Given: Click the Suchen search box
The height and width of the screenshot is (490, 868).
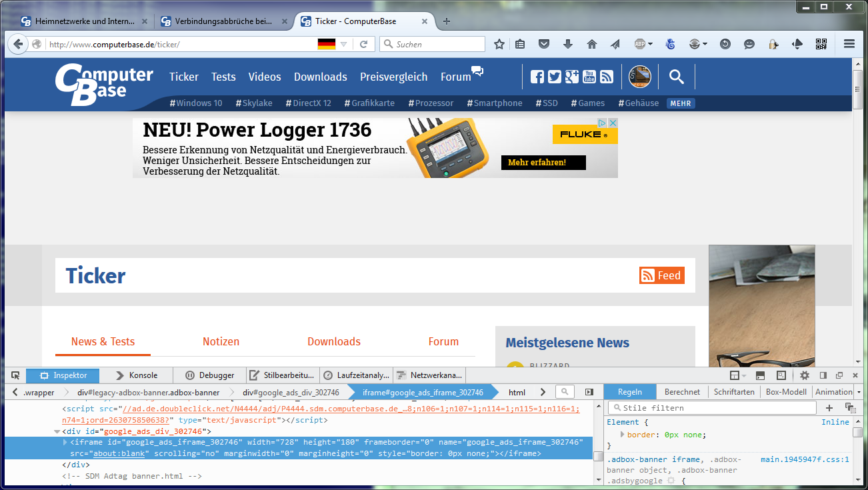Looking at the screenshot, I should click(x=432, y=45).
